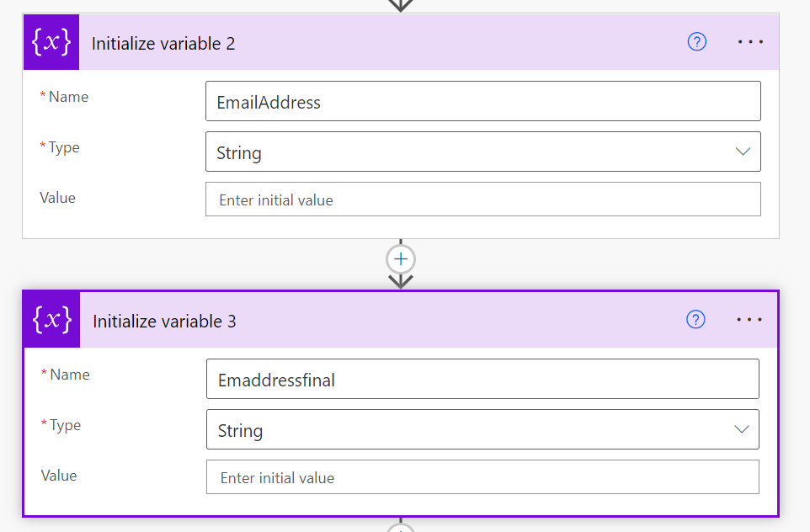Click the Type label in Initialize variable 2
Screen dimensions: 810x532
coord(64,147)
